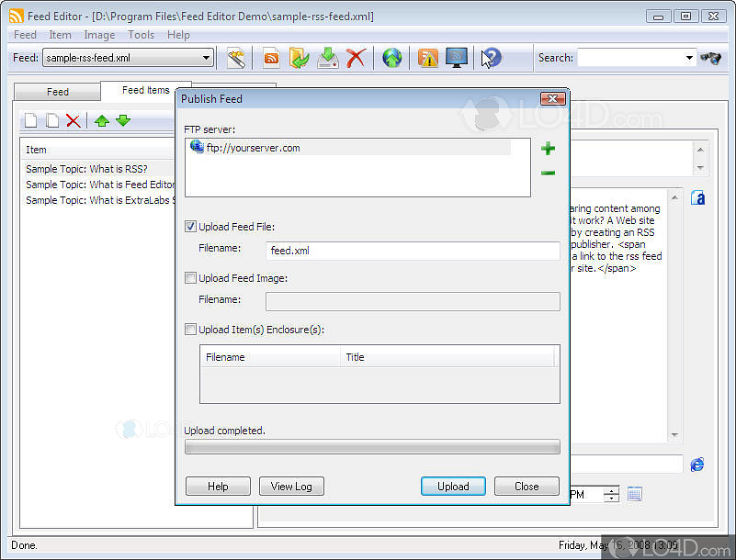Expand the Search box dropdown arrow
The image size is (736, 560).
(x=689, y=58)
